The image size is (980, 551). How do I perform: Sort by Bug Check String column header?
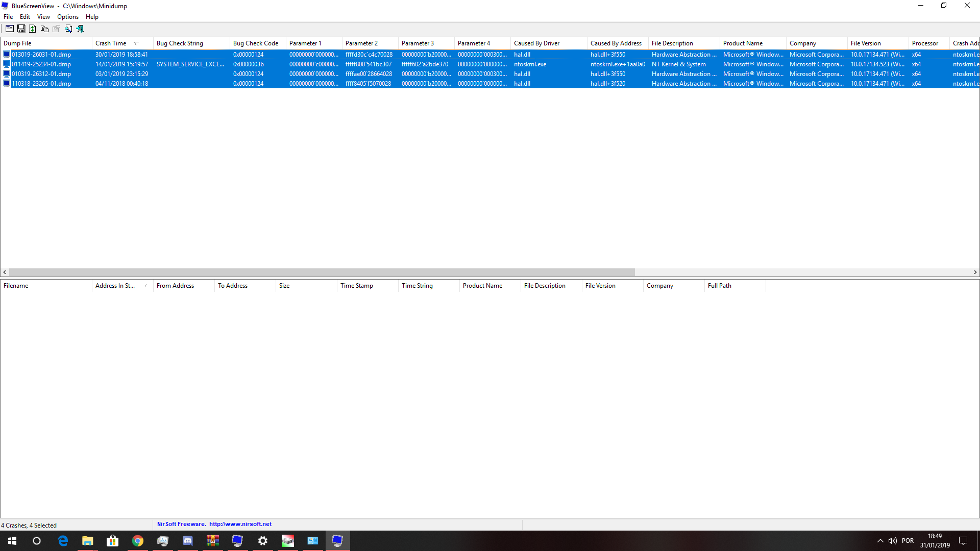coord(191,43)
